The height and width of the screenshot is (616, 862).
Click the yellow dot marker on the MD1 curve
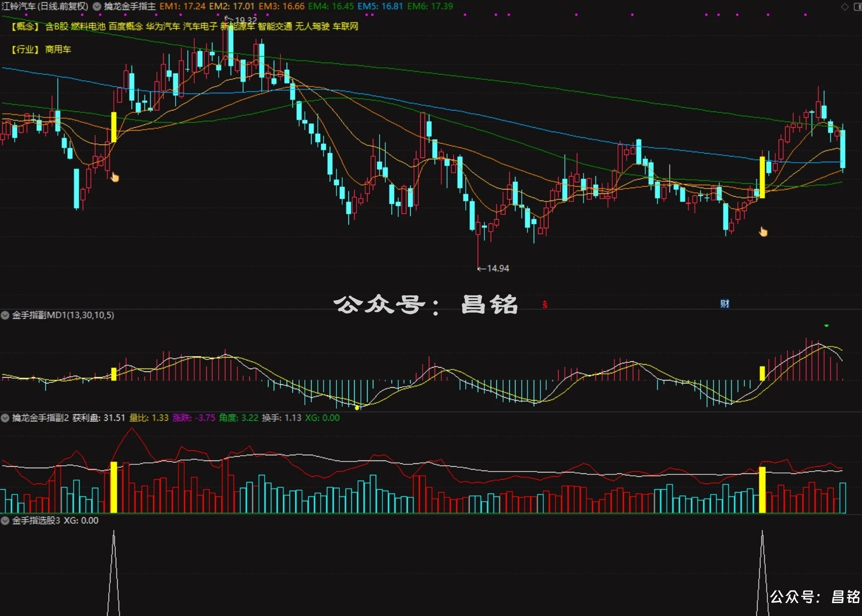pos(357,408)
